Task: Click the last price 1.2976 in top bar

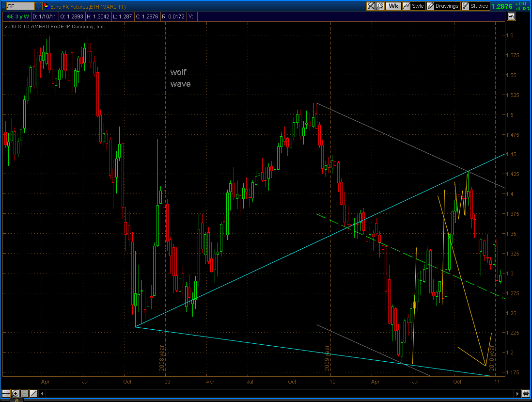Action: tap(502, 6)
